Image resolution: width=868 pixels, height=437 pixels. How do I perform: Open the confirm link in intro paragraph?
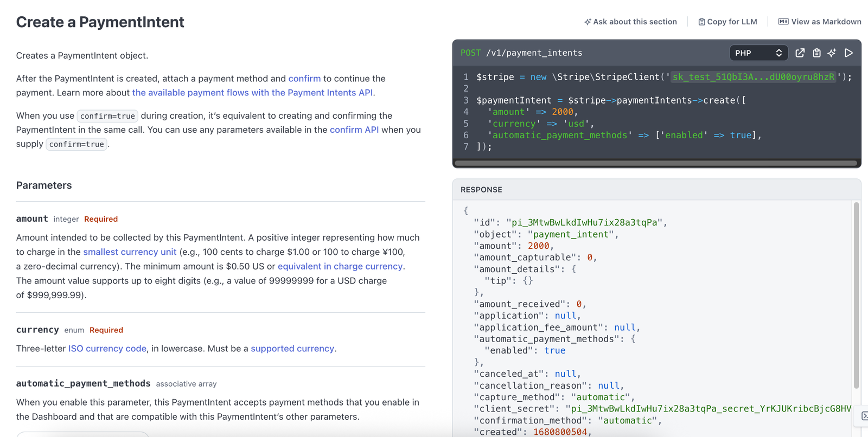click(304, 79)
